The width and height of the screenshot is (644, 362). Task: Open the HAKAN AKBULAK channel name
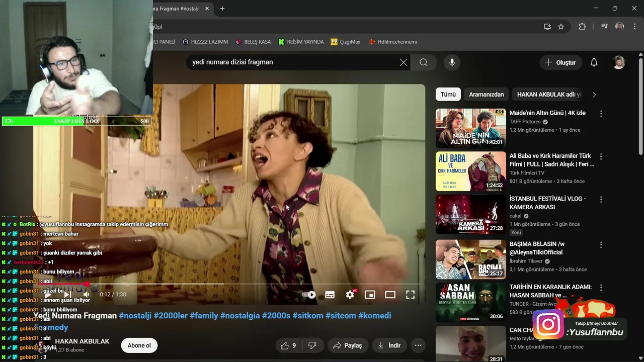82,341
